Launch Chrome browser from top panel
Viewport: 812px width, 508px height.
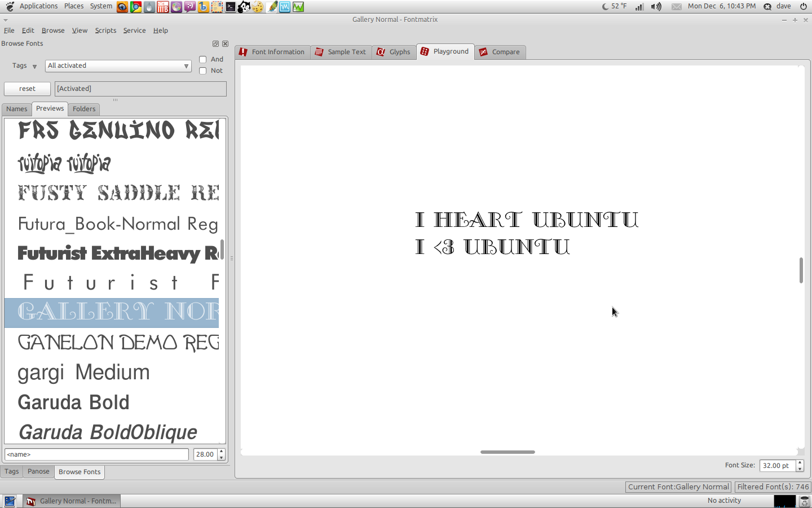(136, 7)
